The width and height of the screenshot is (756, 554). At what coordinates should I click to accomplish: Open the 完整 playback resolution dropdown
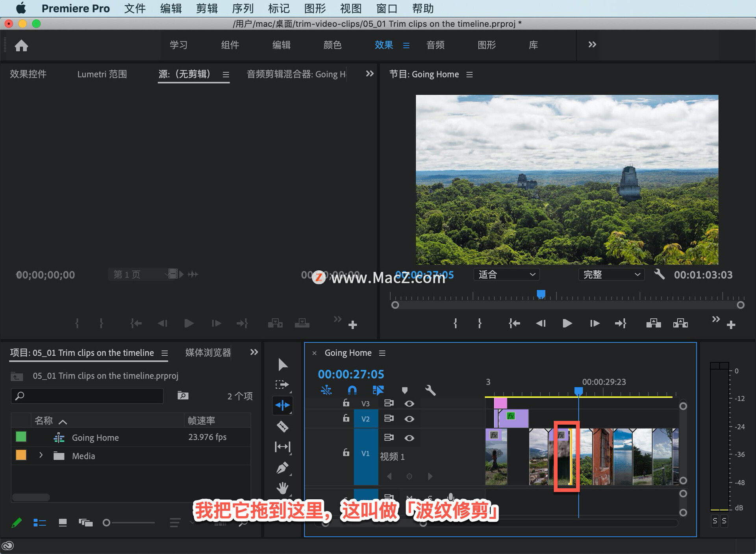[611, 275]
